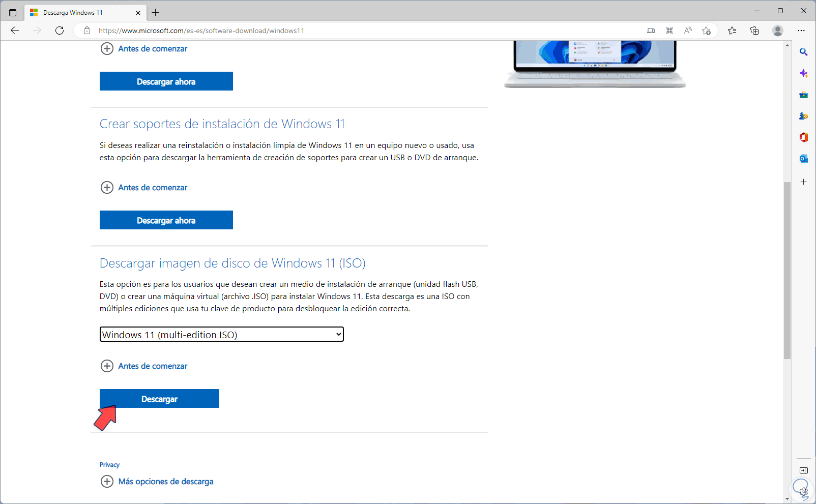Open the Windows 11 (multi-edition ISO) dropdown
Screen dimensions: 816x504
click(222, 334)
